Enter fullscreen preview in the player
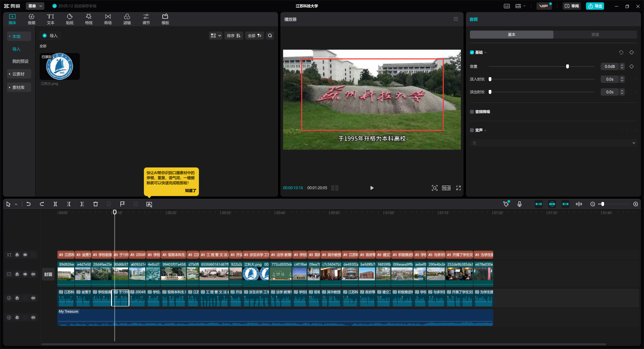The width and height of the screenshot is (644, 349). click(459, 188)
